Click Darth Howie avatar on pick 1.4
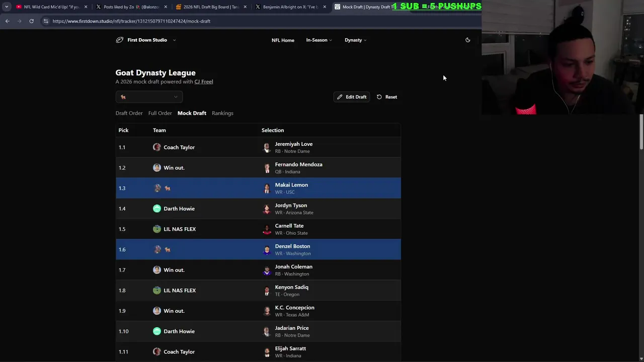The height and width of the screenshot is (362, 644). click(157, 209)
